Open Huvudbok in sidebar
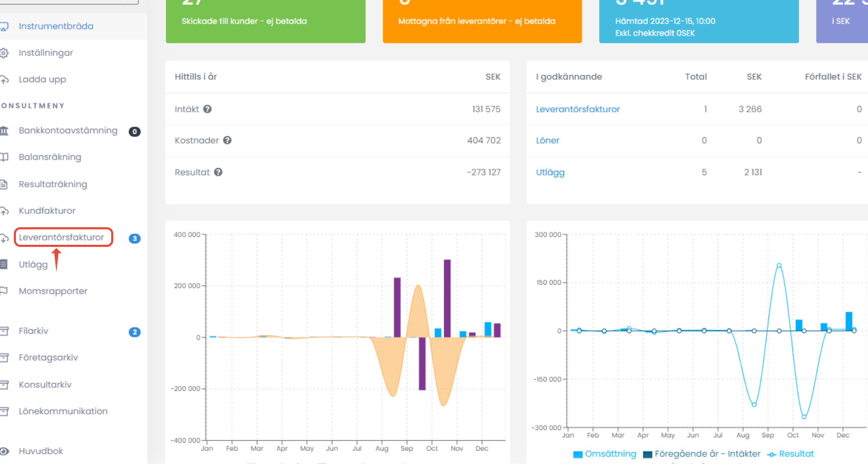Viewport: 868px width, 464px height. pos(41,451)
